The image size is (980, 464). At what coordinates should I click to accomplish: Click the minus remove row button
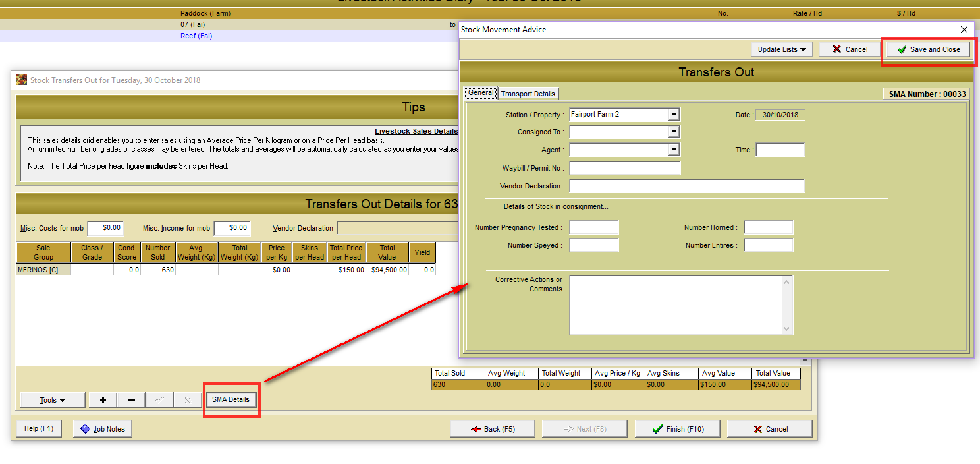click(x=132, y=400)
